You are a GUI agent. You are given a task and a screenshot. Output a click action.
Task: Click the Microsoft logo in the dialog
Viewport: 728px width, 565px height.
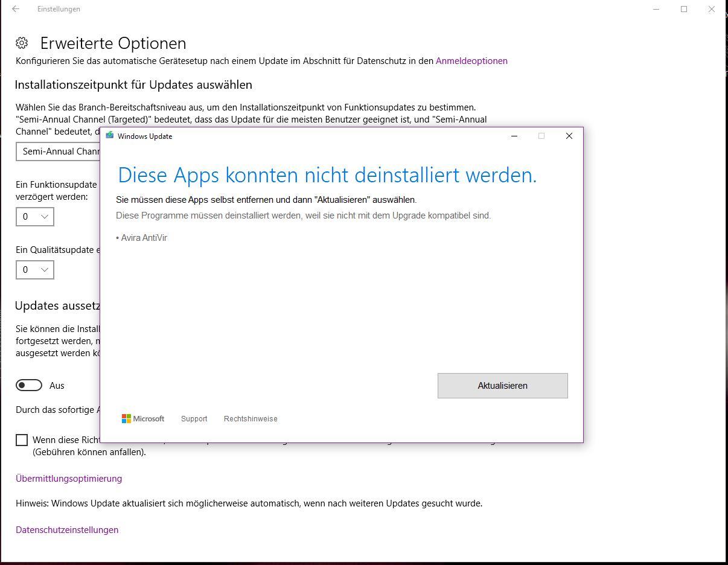pos(143,418)
